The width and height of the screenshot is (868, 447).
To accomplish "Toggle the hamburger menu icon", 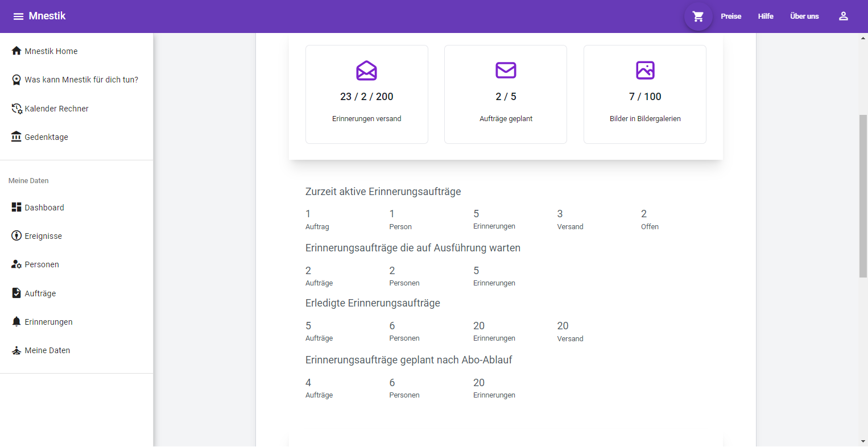I will pyautogui.click(x=18, y=16).
